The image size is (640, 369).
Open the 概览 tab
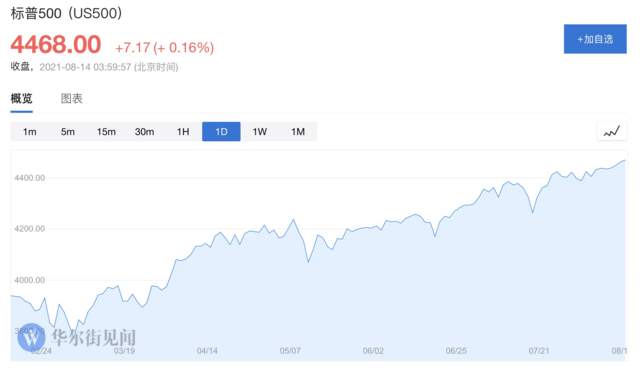pyautogui.click(x=21, y=98)
